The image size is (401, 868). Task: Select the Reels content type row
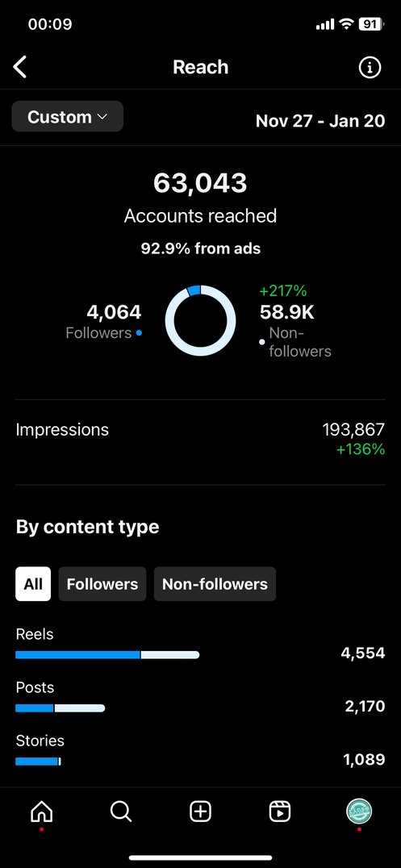tap(200, 645)
